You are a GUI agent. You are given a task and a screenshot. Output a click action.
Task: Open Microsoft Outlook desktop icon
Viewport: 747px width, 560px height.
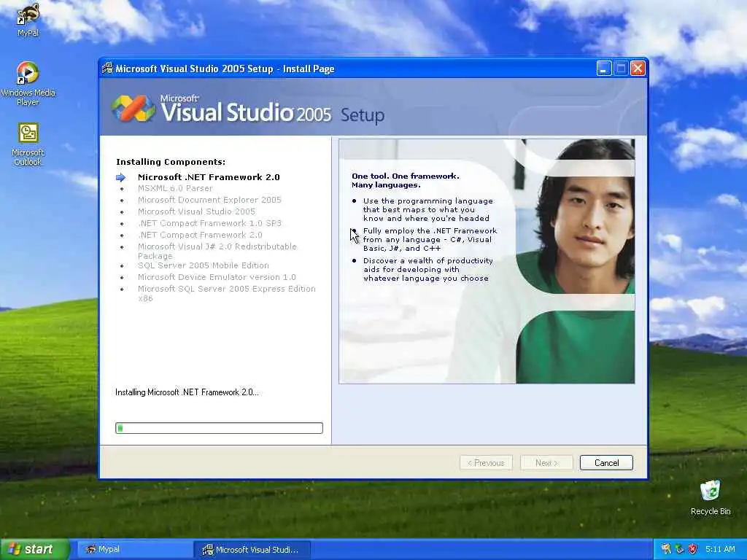pyautogui.click(x=28, y=144)
